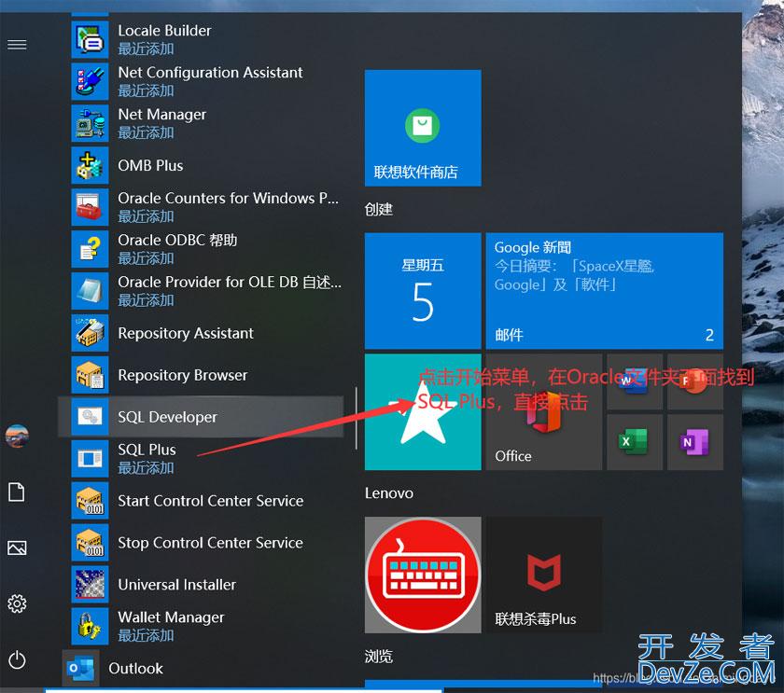Select the Outlook entry text
784x693 pixels.
(135, 669)
